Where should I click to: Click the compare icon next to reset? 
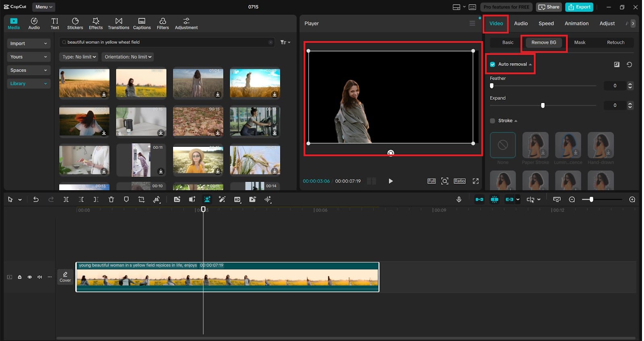617,64
